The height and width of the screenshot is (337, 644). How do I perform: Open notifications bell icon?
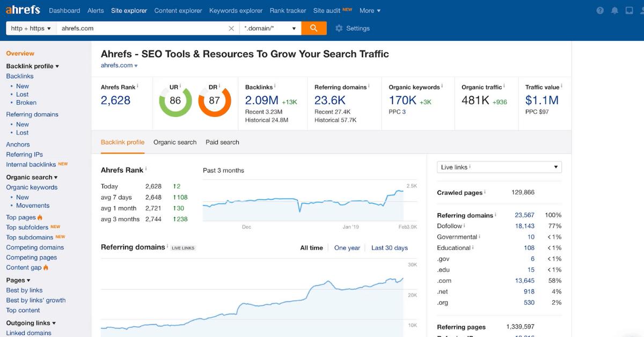pyautogui.click(x=614, y=11)
